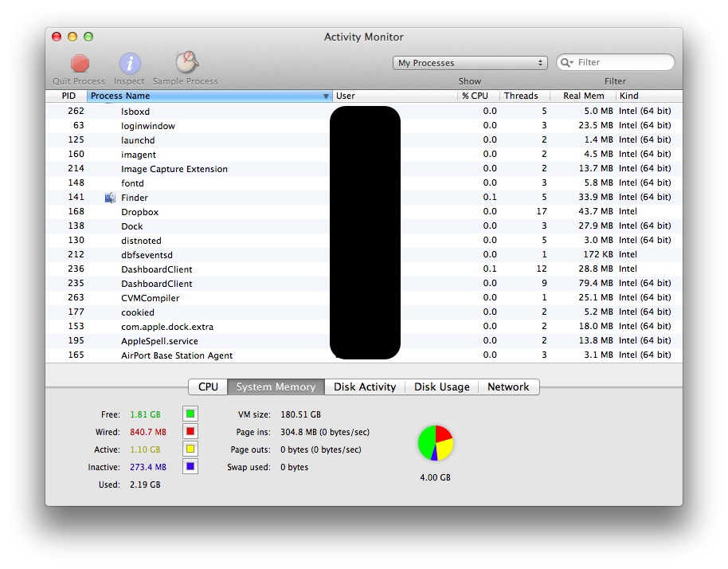Click the magnifying glass in Filter field

click(566, 62)
